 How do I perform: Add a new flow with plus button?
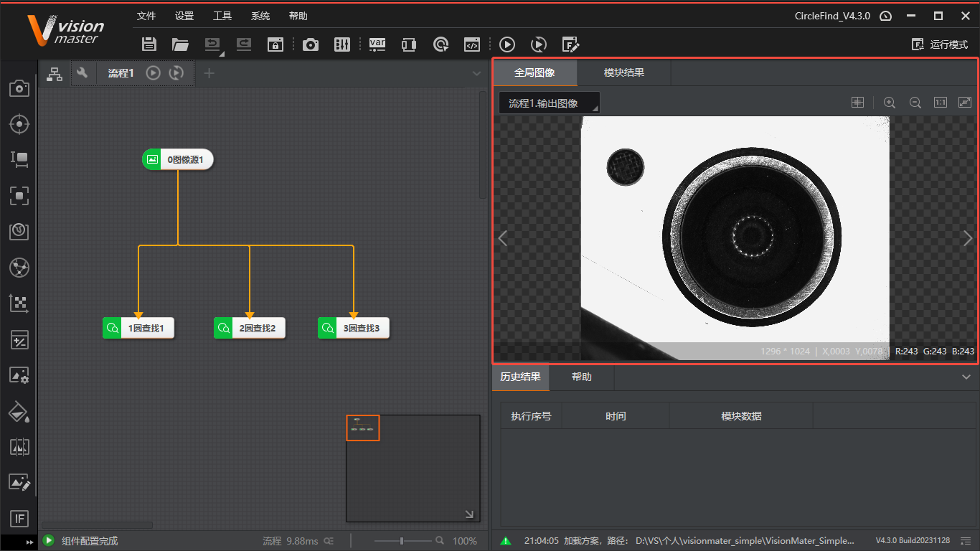[209, 73]
